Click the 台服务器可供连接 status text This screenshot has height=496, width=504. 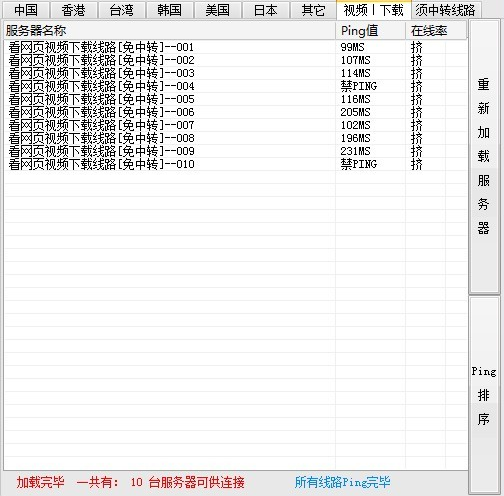pos(197,482)
